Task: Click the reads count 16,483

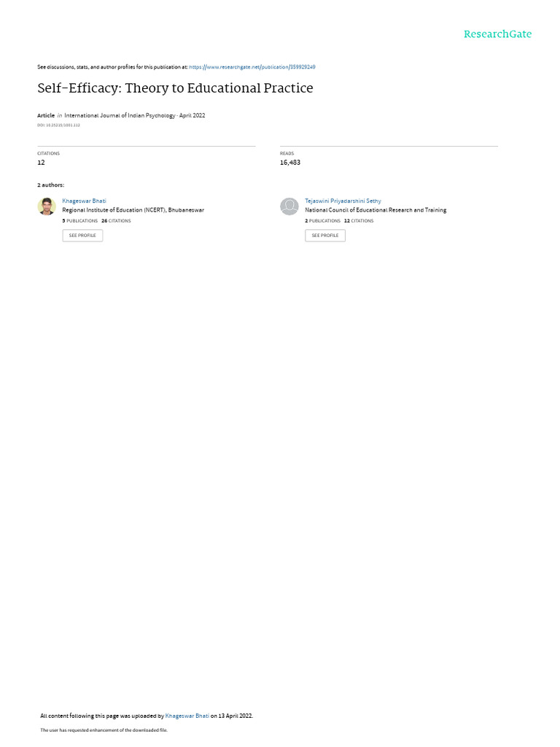Action: tap(290, 163)
